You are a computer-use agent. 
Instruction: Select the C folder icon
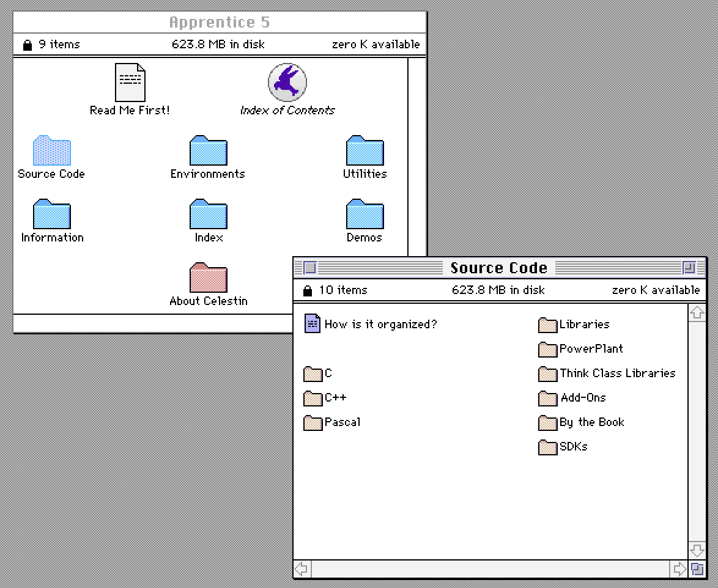pyautogui.click(x=313, y=374)
